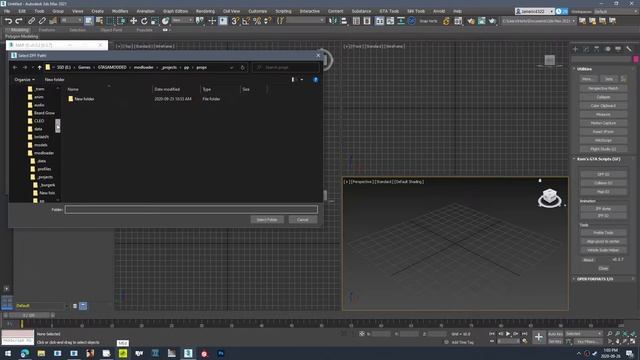The width and height of the screenshot is (640, 360).
Task: Click the pink object color swatch
Action: click(636, 59)
